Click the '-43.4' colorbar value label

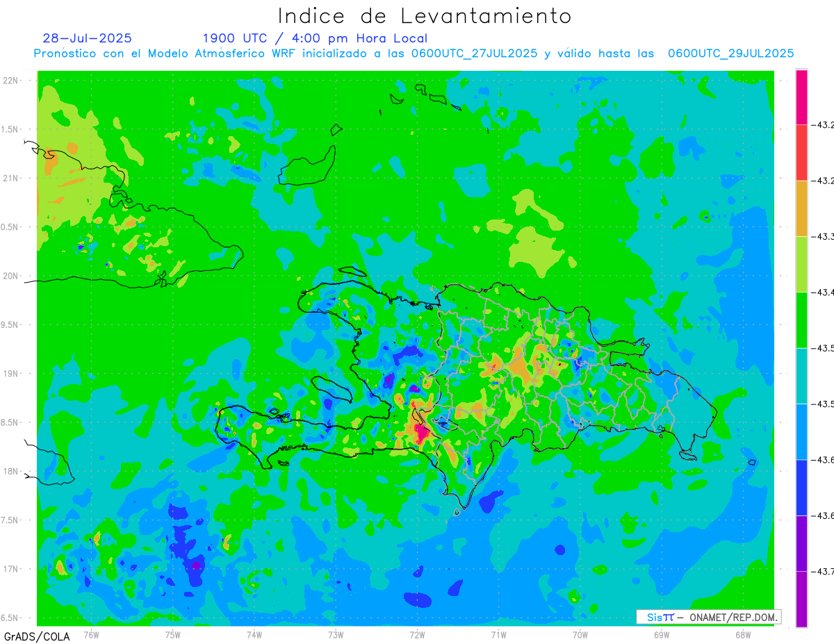click(x=824, y=292)
